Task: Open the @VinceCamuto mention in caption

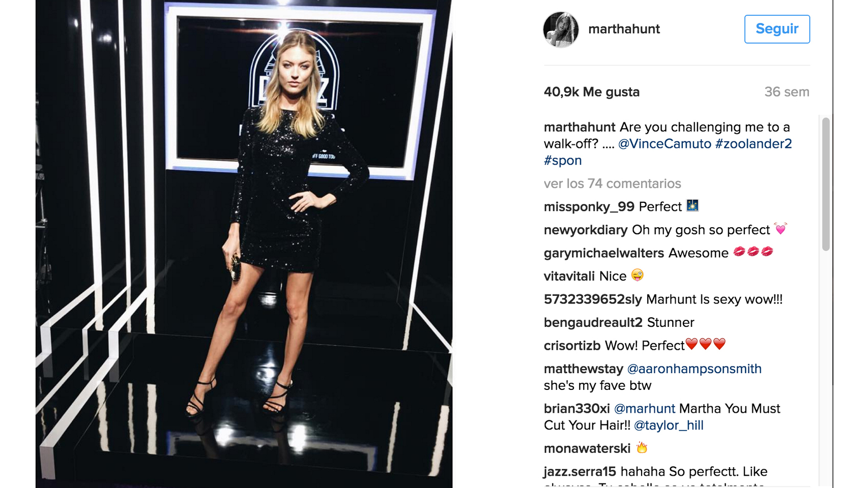Action: 664,144
